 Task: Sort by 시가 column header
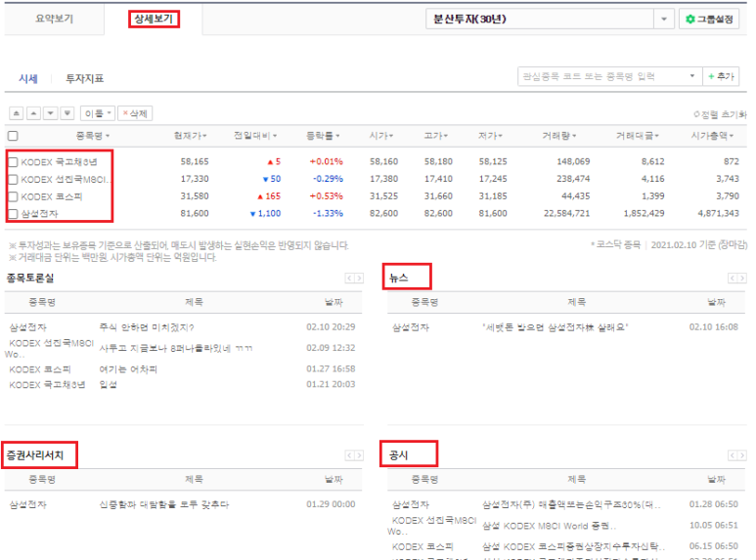tap(381, 136)
